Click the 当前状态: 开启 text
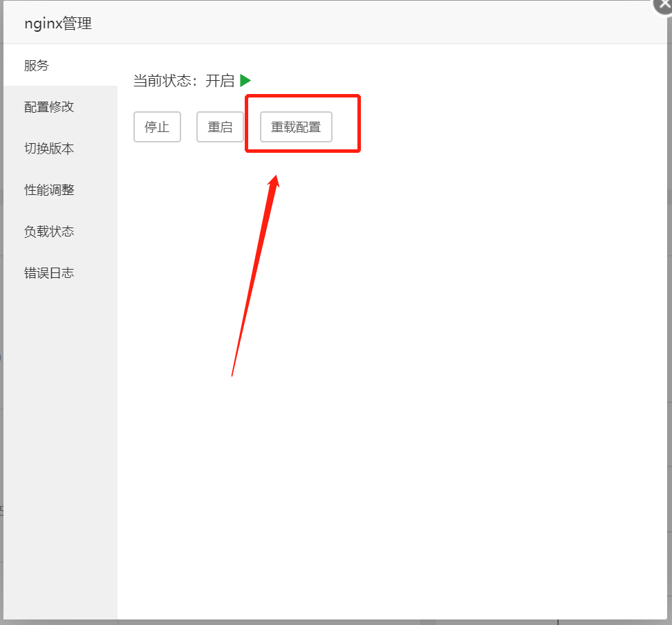 click(x=183, y=81)
